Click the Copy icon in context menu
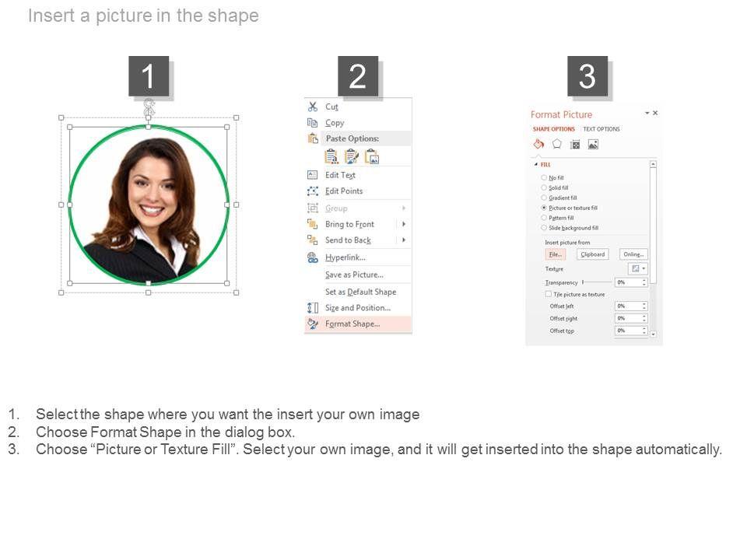 click(313, 123)
